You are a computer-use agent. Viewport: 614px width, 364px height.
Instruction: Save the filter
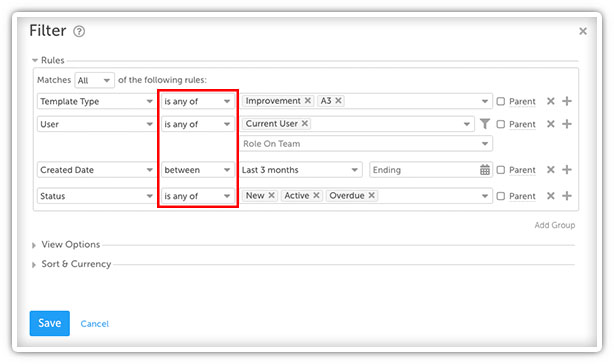(50, 323)
